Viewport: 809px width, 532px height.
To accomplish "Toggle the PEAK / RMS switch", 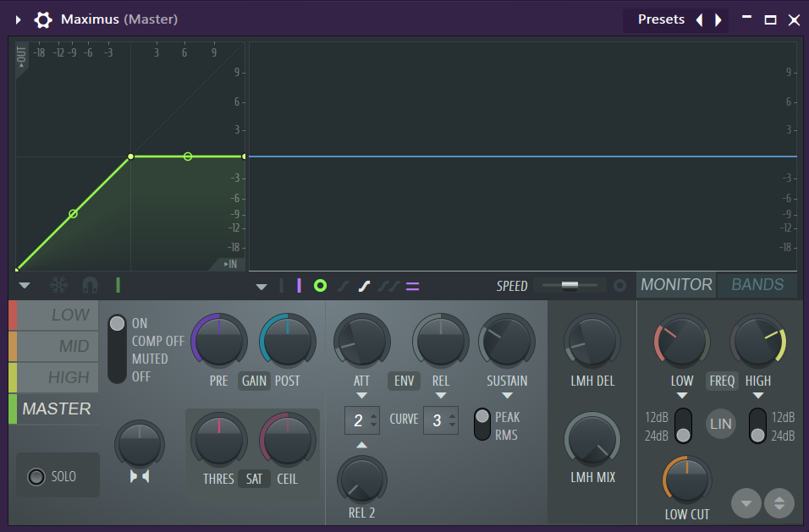I will [x=482, y=425].
